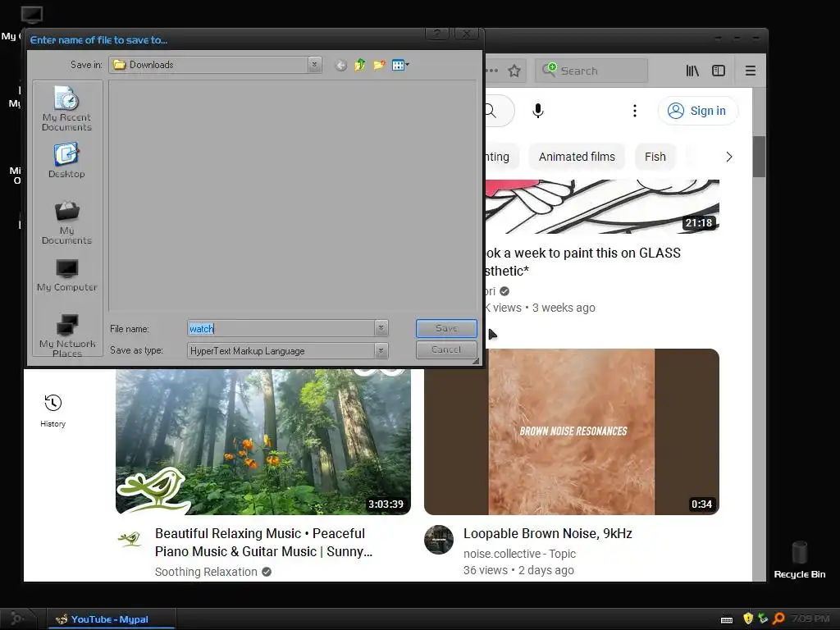
Task: Show more category chips with right arrow
Action: click(x=728, y=157)
